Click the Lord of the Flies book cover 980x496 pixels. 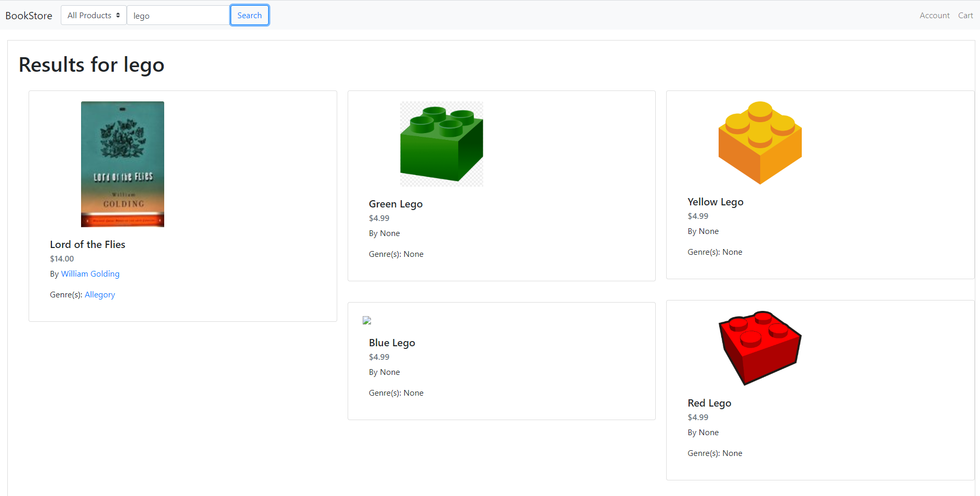tap(123, 164)
